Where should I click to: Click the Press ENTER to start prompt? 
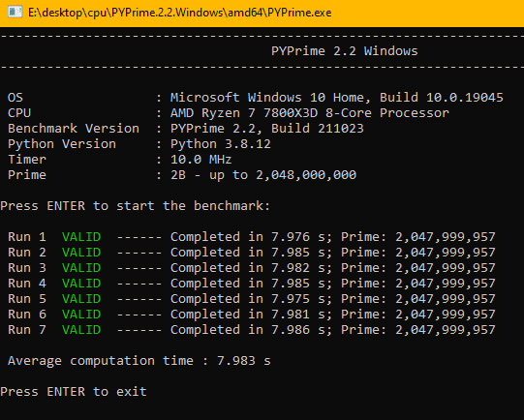[135, 206]
